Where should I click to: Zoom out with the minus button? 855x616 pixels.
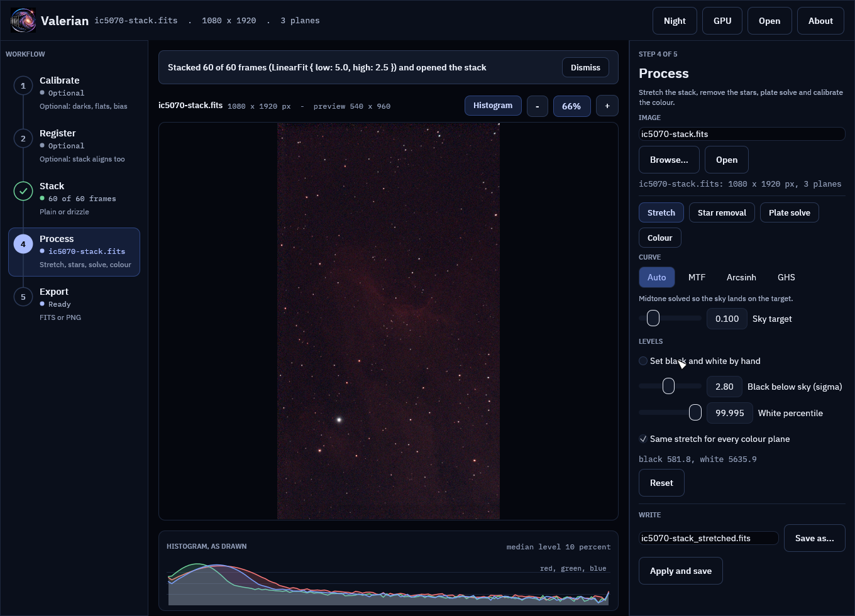pyautogui.click(x=537, y=106)
